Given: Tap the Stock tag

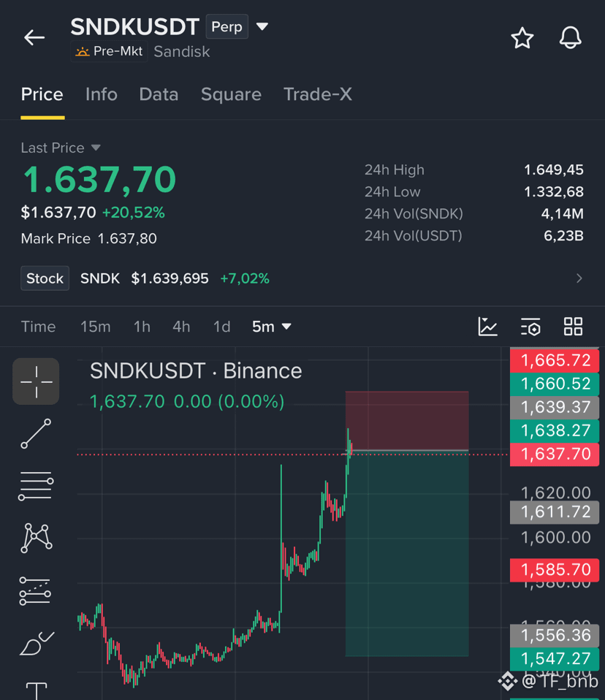Looking at the screenshot, I should tap(45, 278).
